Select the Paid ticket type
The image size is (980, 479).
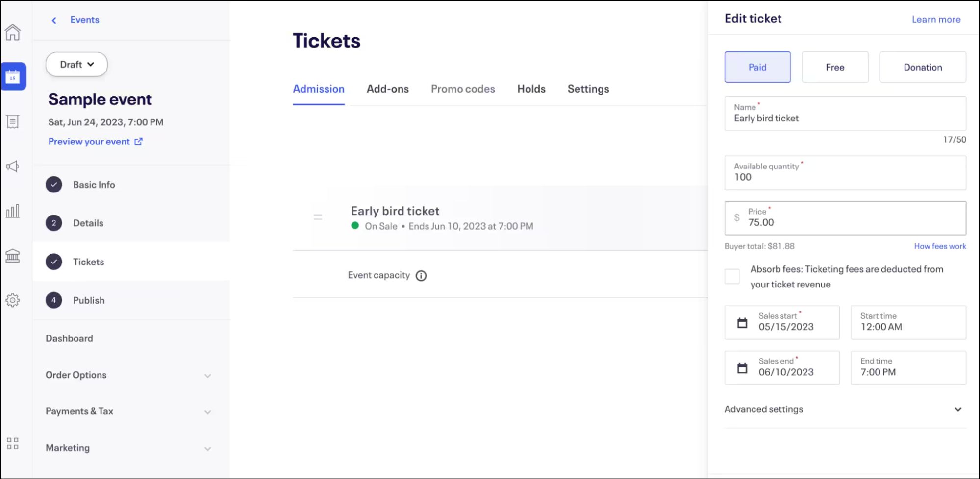757,67
